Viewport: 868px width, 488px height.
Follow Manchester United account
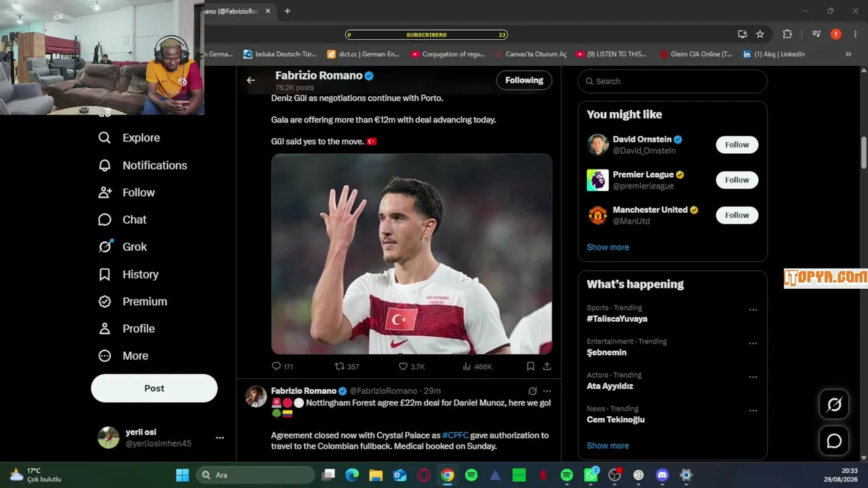pyautogui.click(x=736, y=215)
